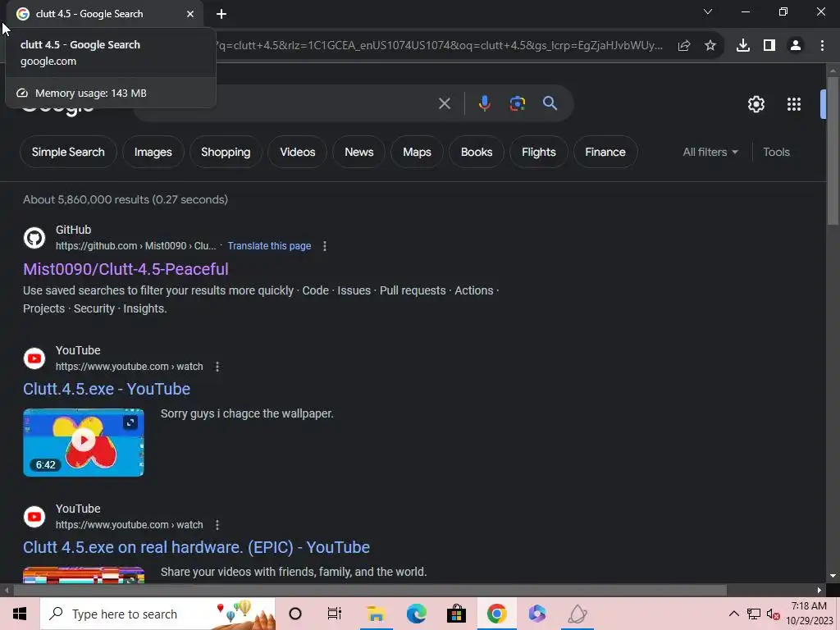Switch to Shopping results
This screenshot has height=630, width=840.
click(x=226, y=152)
